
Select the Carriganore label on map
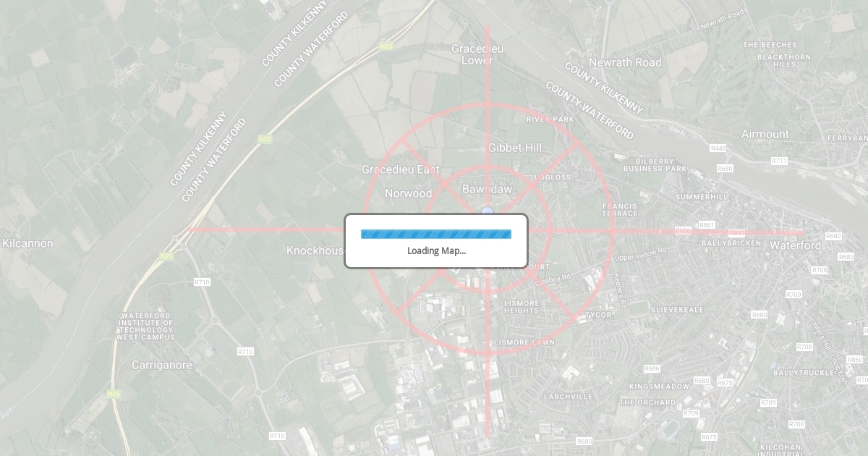pos(162,366)
